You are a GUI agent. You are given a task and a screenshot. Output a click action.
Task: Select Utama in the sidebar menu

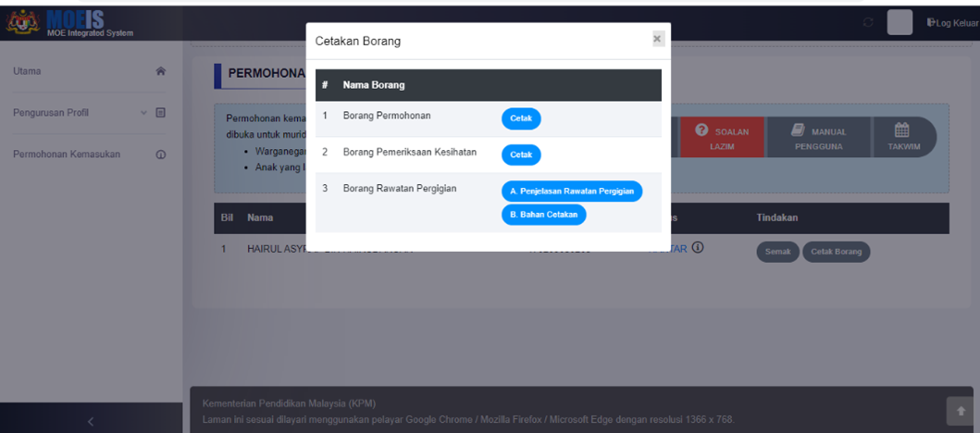click(28, 71)
